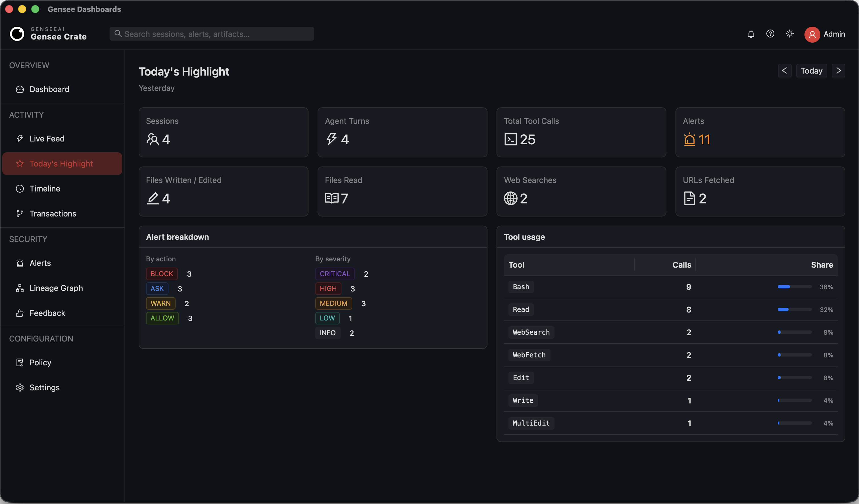
Task: Toggle light theme via sun icon
Action: [x=789, y=34]
